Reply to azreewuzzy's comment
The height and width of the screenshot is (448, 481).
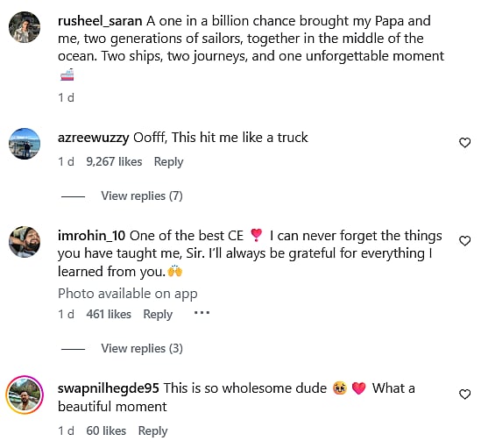pos(168,162)
